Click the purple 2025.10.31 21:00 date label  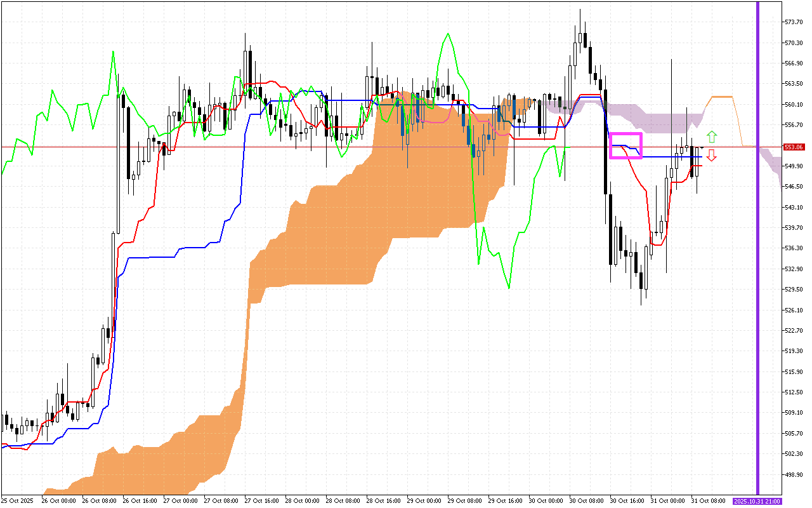pos(756,501)
